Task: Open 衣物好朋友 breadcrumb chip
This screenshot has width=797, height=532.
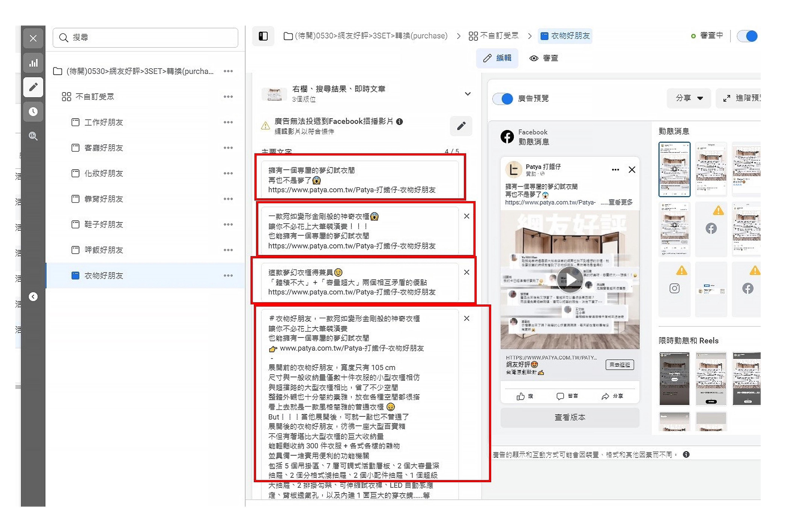Action: (565, 36)
